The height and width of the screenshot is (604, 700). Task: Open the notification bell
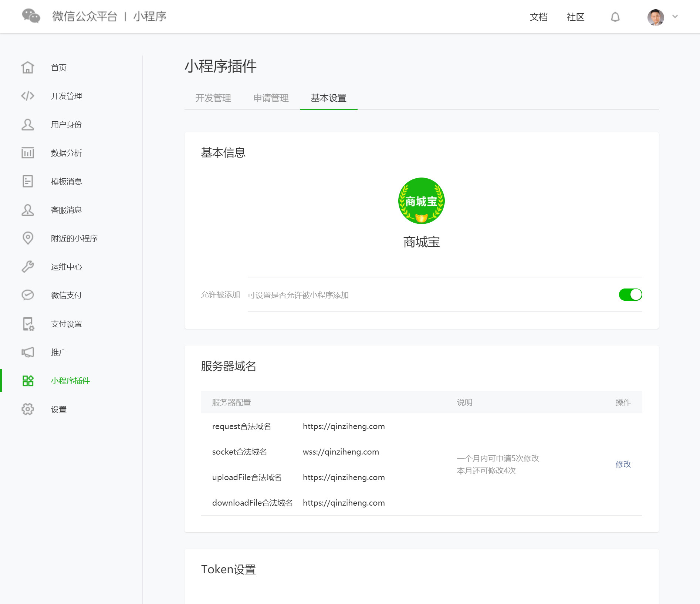(615, 17)
